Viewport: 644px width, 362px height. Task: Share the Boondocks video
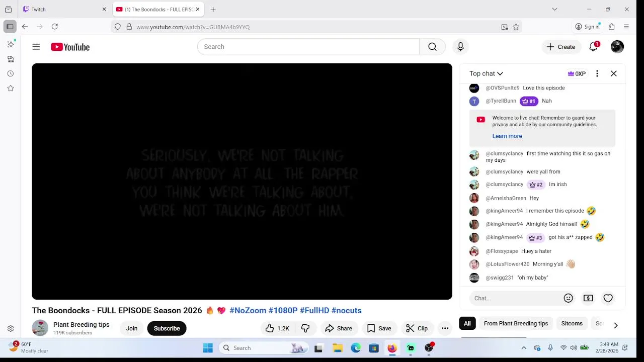[339, 328]
